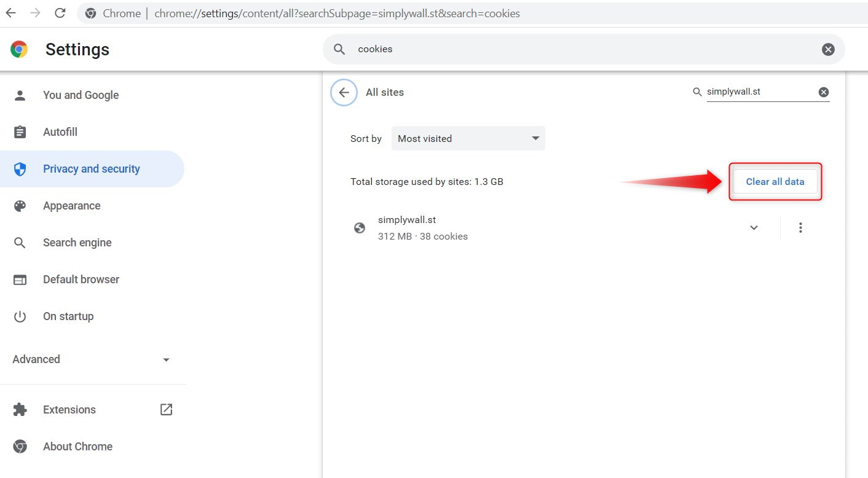Viewport: 868px width, 478px height.
Task: Click the shield Privacy and security icon
Action: (x=20, y=169)
